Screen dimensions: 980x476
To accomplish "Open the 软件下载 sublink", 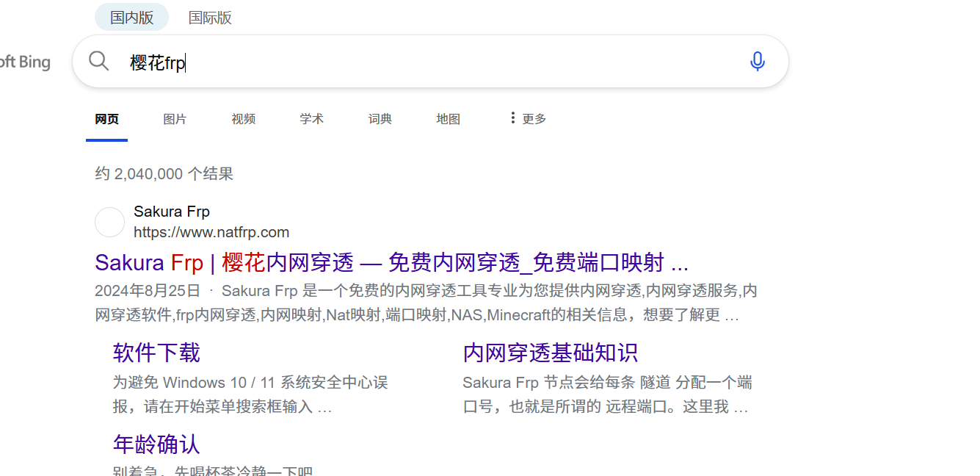I will [156, 353].
